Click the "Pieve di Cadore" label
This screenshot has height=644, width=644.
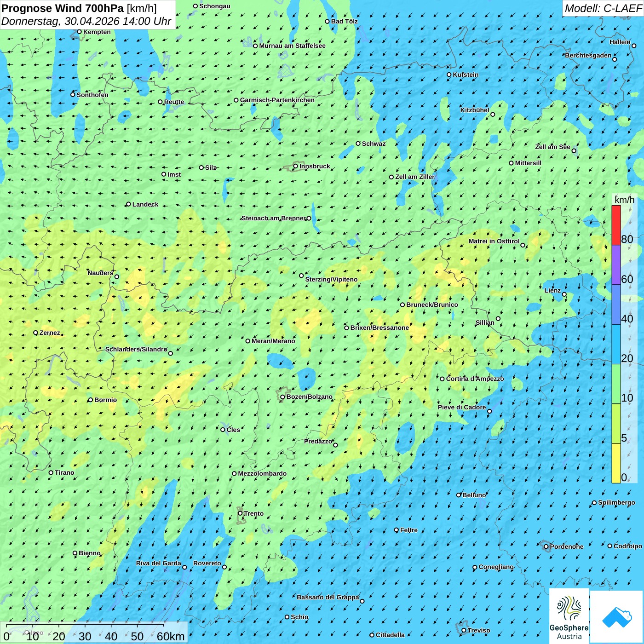462,407
